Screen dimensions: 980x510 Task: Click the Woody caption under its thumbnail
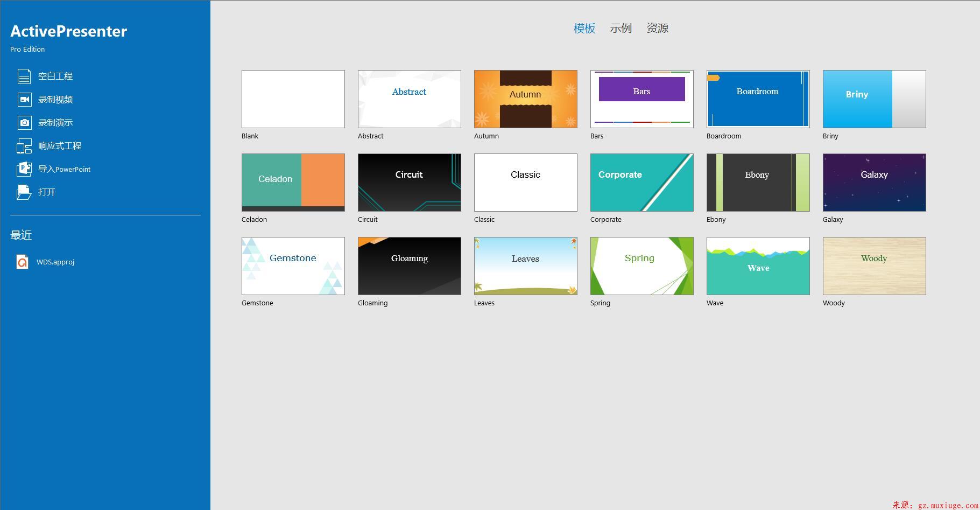[834, 303]
